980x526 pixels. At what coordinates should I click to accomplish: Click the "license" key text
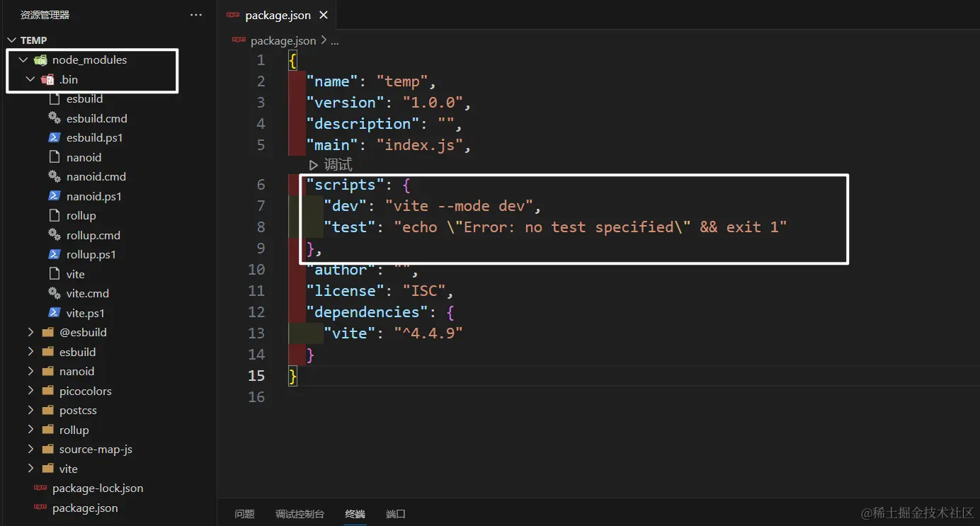[x=346, y=291]
